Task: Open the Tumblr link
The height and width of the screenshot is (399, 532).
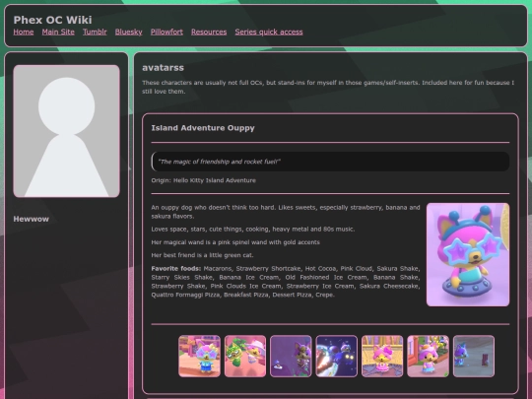Action: pos(95,32)
